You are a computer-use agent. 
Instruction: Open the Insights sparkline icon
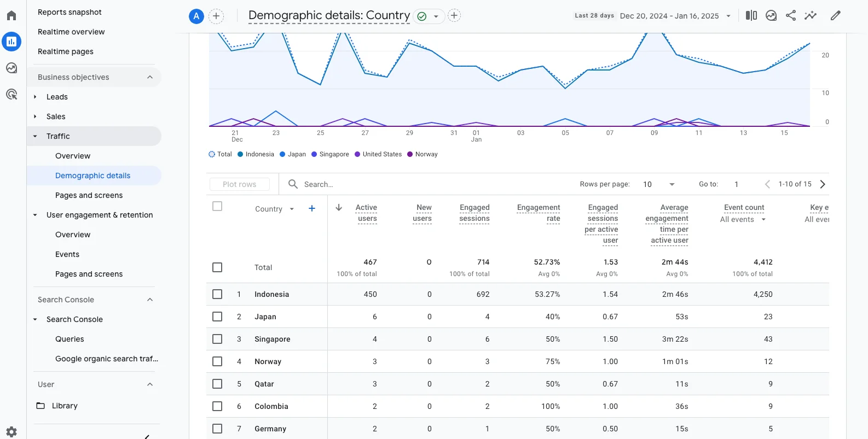[x=811, y=15]
